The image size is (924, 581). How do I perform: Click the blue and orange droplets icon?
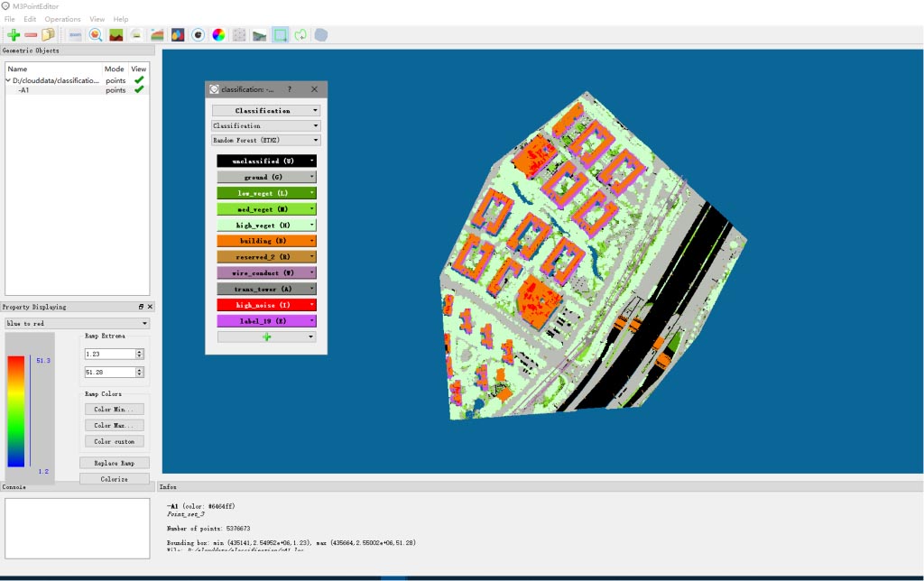pyautogui.click(x=178, y=35)
